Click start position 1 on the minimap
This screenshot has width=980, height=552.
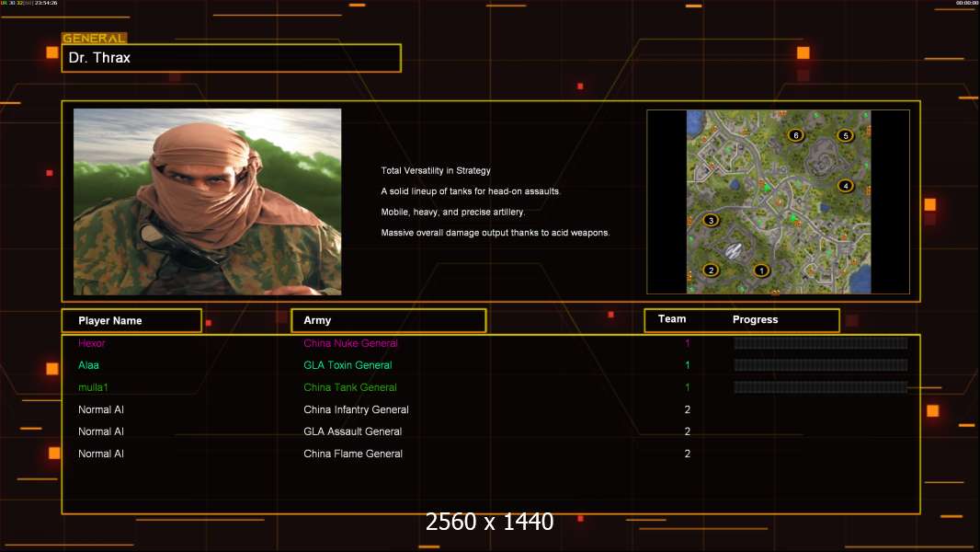point(760,270)
